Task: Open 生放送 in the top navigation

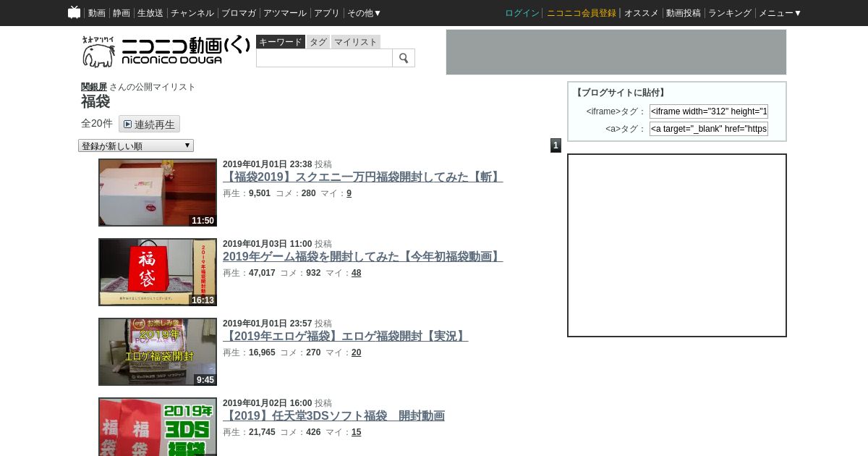Action: (150, 13)
